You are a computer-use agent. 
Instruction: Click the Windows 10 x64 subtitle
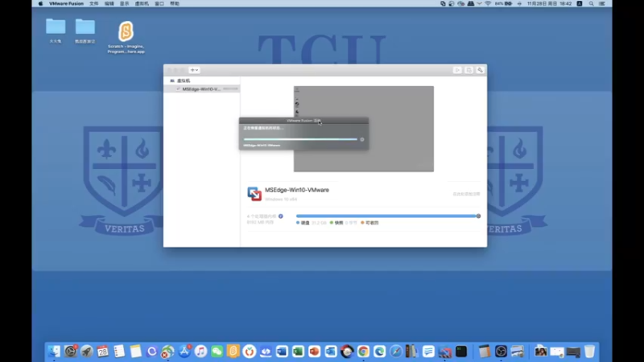click(x=281, y=199)
